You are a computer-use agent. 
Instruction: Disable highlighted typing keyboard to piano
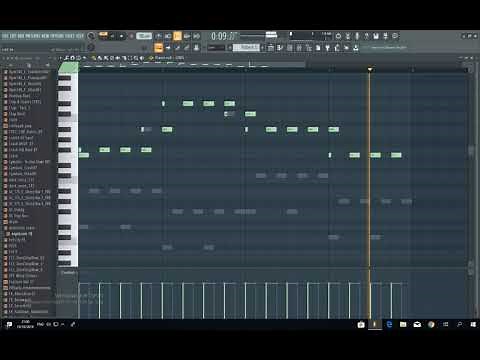click(x=158, y=48)
